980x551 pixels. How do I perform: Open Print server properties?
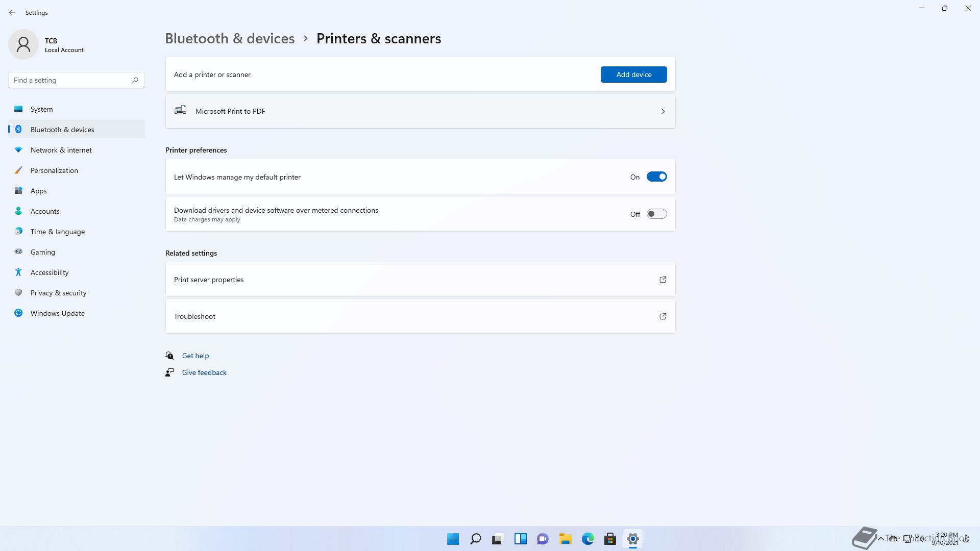420,280
